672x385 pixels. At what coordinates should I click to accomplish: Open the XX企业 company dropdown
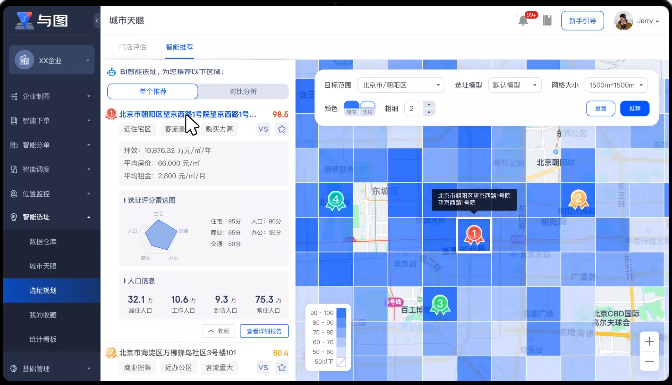(x=88, y=60)
